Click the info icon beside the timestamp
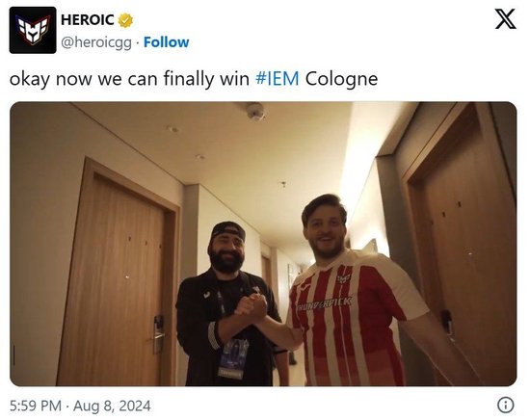 pos(506,405)
